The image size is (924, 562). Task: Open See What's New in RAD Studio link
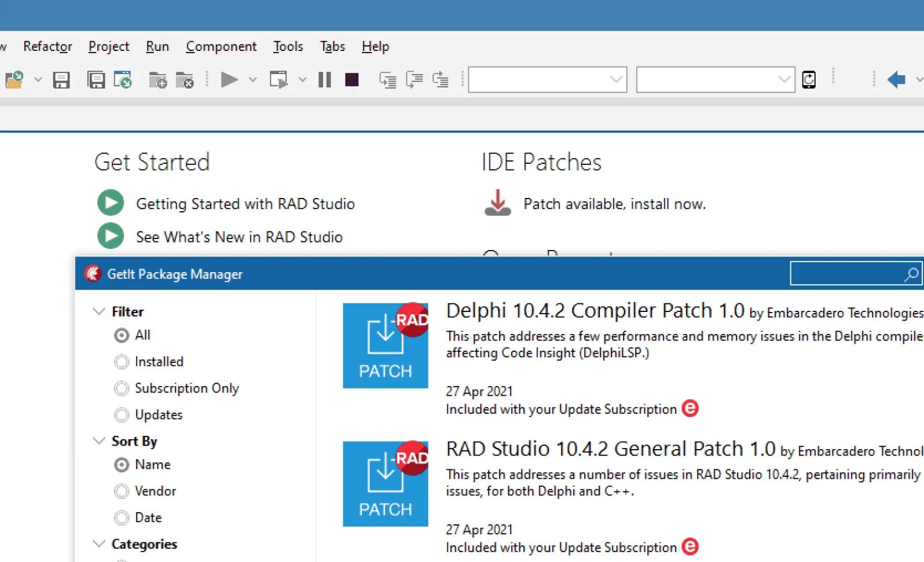click(x=239, y=237)
